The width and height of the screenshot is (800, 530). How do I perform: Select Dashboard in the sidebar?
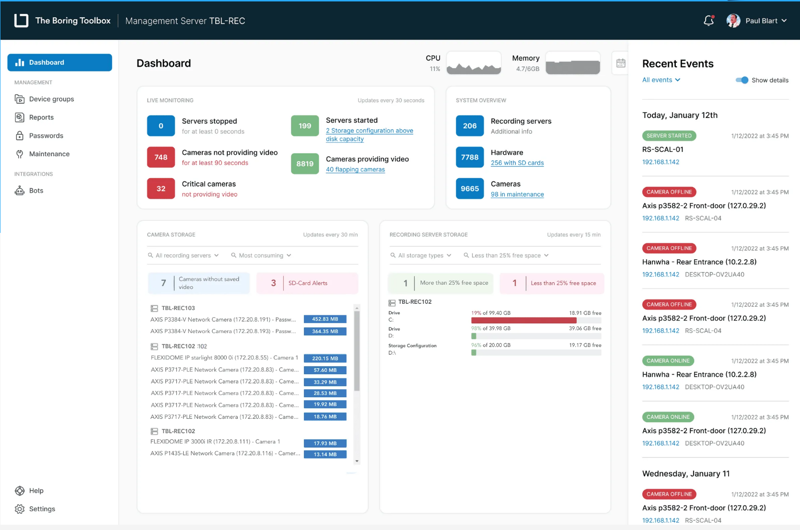coord(60,62)
